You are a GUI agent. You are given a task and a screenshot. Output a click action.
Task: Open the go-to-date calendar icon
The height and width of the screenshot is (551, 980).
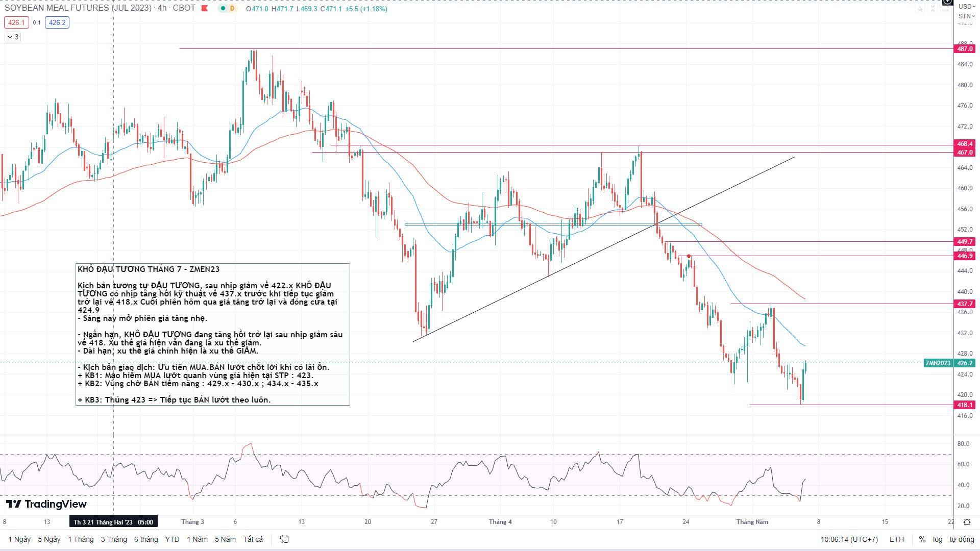coord(284,539)
